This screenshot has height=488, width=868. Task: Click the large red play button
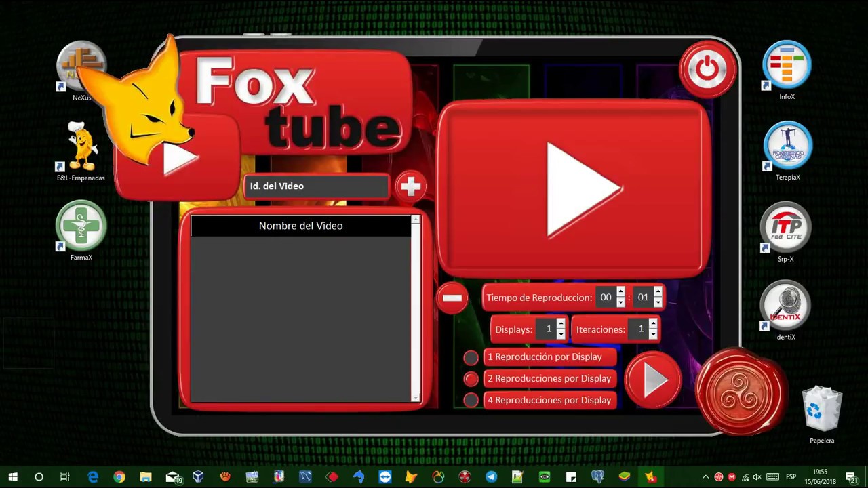point(574,189)
